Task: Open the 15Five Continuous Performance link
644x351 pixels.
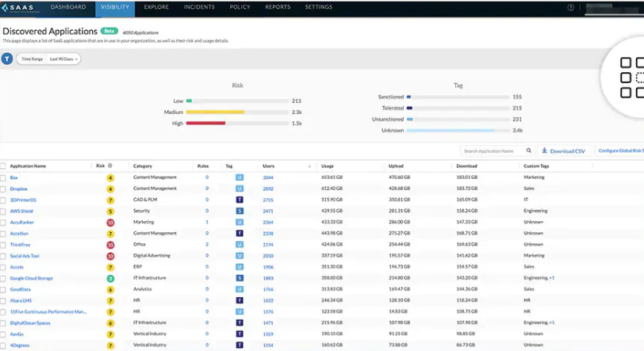Action: (48, 312)
